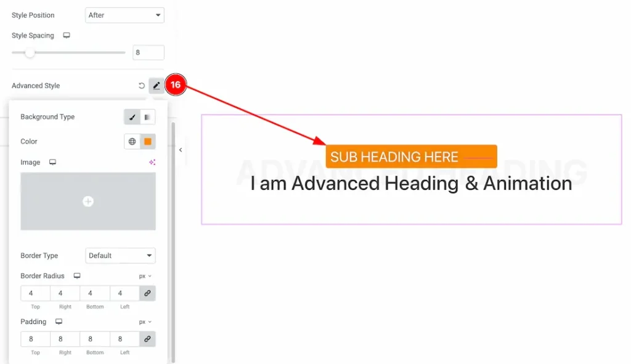The image size is (631, 364).
Task: Click the Image responsive device icon
Action: 53,163
